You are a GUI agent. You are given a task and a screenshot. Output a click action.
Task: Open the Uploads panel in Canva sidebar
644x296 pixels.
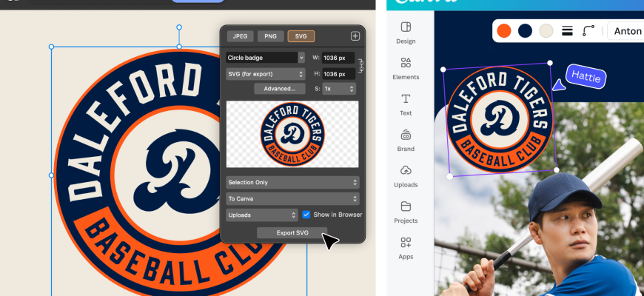pyautogui.click(x=406, y=177)
